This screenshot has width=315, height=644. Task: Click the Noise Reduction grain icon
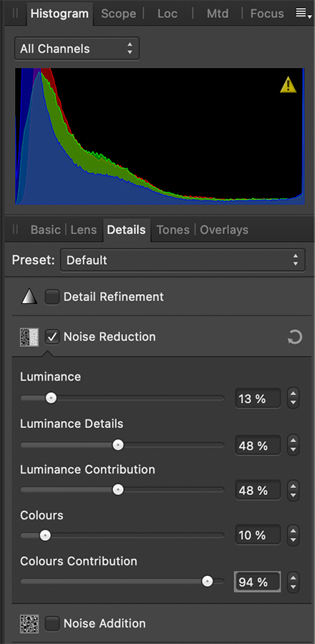pos(29,337)
